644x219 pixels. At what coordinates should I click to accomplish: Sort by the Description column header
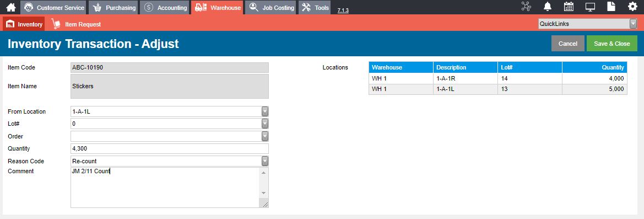(x=466, y=67)
